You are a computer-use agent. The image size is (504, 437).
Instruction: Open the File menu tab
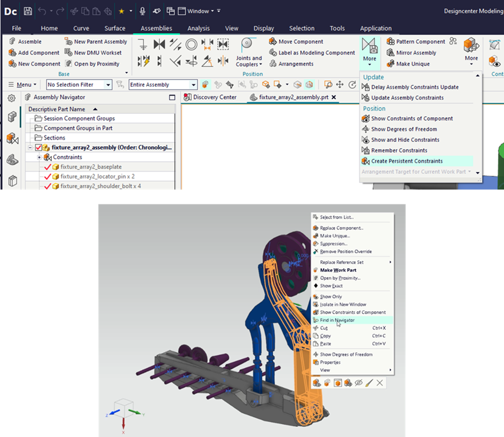[16, 28]
